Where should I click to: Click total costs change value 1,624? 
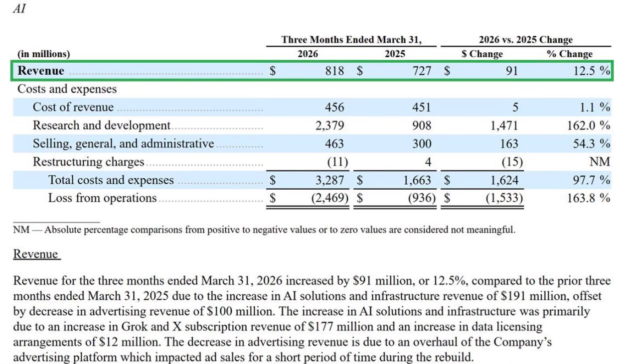[504, 180]
